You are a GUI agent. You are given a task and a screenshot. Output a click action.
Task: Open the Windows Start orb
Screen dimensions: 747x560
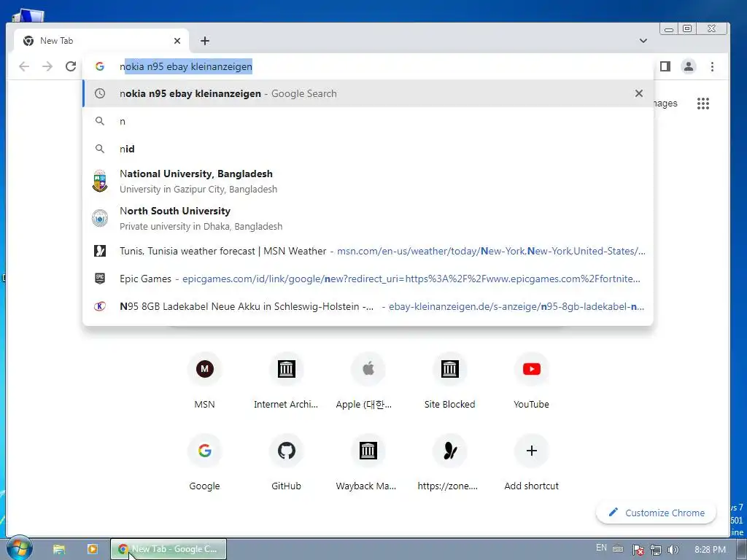[x=18, y=548]
